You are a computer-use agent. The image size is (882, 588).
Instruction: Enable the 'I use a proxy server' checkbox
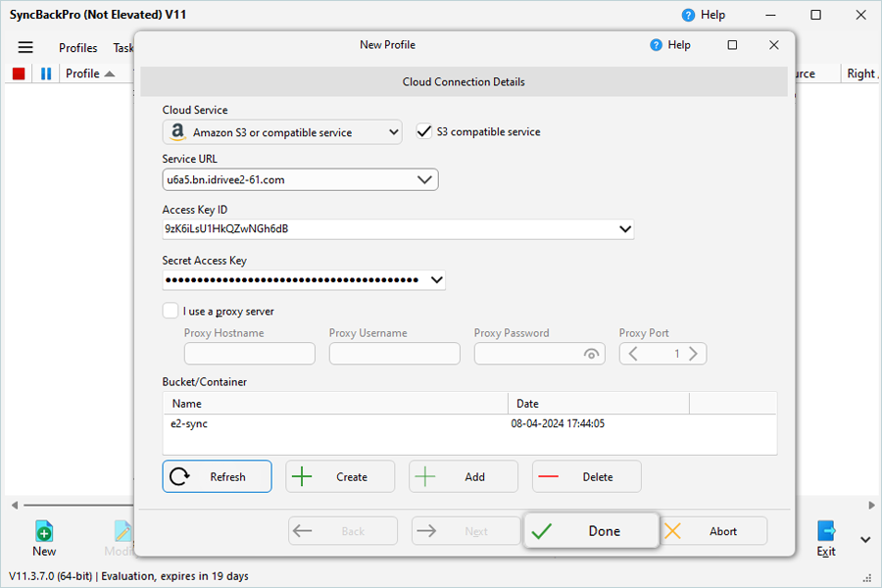click(171, 311)
